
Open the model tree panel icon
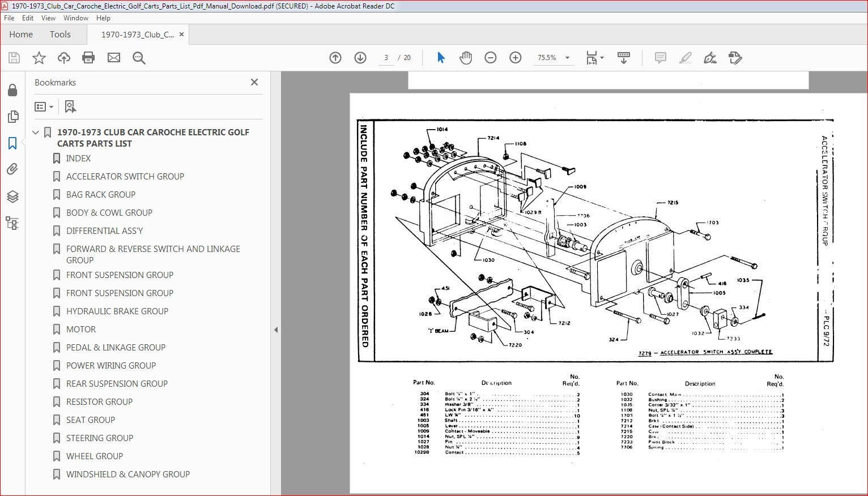12,223
